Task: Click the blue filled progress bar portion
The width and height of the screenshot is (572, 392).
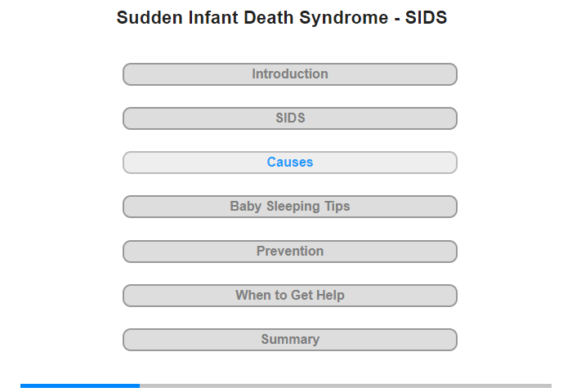Action: pos(80,385)
